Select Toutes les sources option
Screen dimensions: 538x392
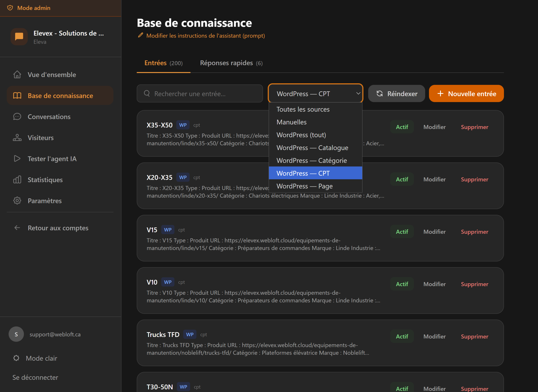coord(315,109)
